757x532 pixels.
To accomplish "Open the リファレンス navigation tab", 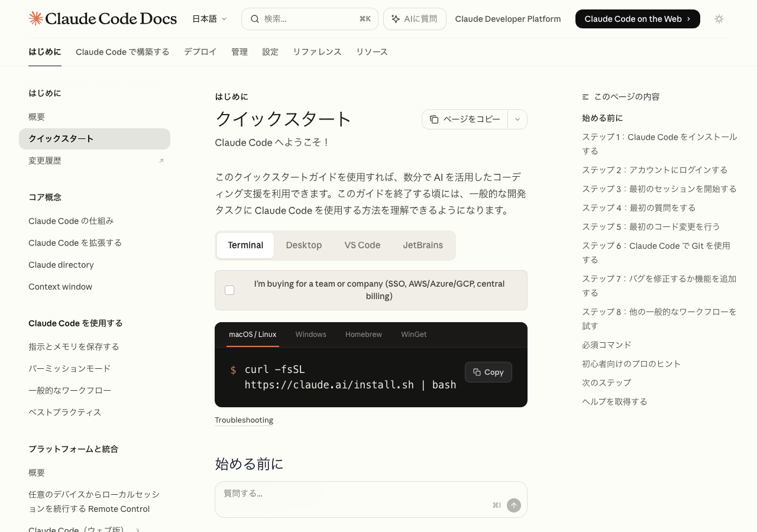I will [x=317, y=52].
